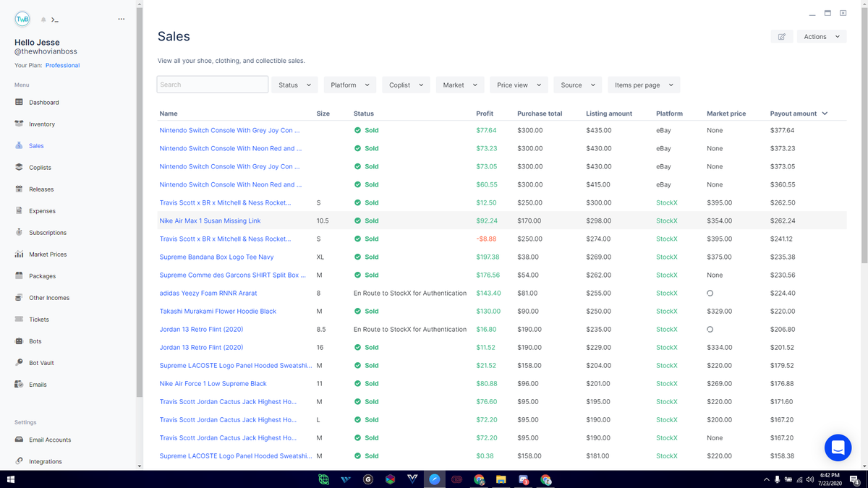The height and width of the screenshot is (488, 868).
Task: Click the edit pencil icon button
Action: click(x=782, y=36)
